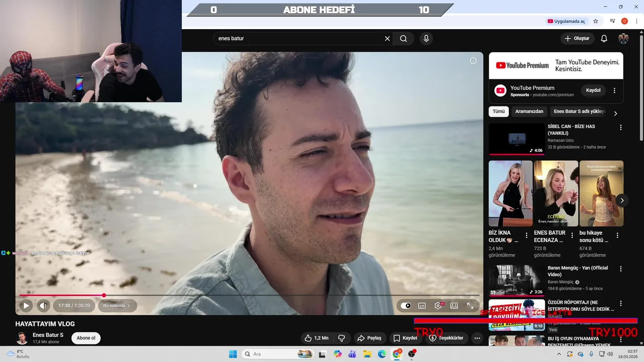Clear the search box with the X
The width and height of the screenshot is (644, 362).
click(x=387, y=38)
